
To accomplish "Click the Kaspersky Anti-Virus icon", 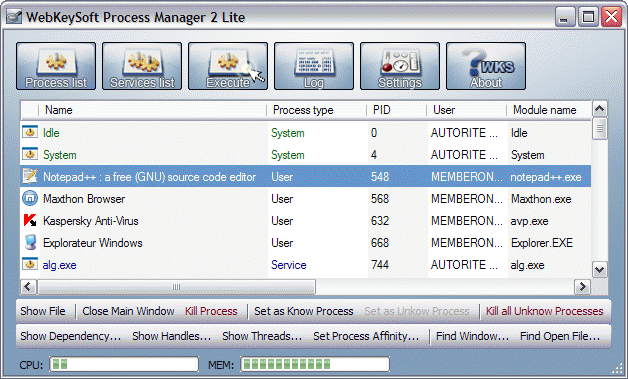I will [x=30, y=220].
